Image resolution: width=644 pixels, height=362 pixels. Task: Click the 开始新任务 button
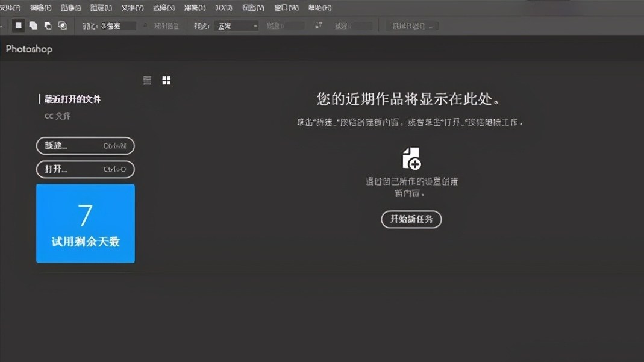411,219
